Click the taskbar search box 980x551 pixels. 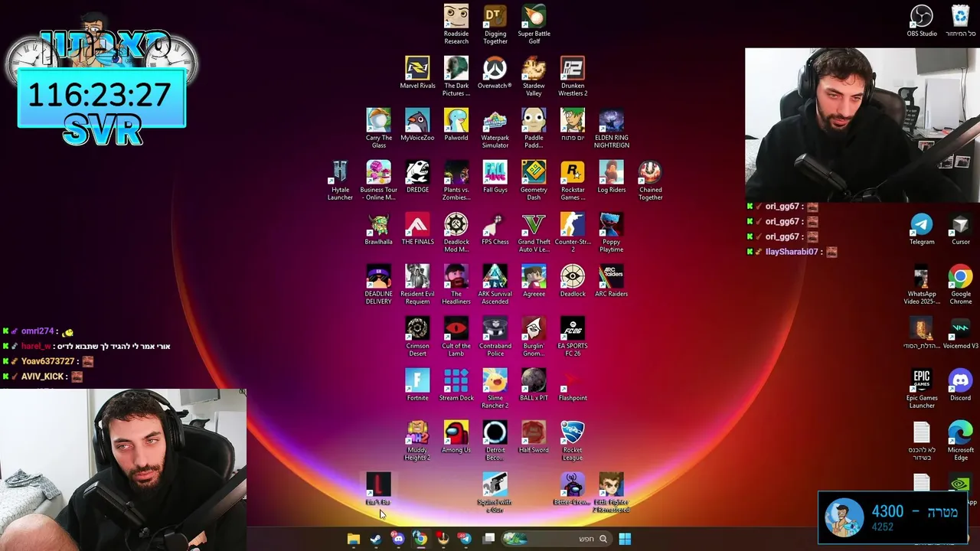(x=557, y=539)
